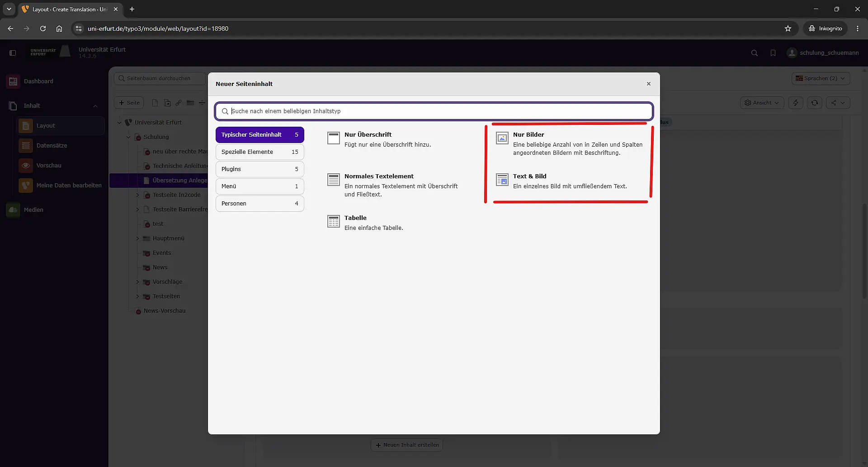The height and width of the screenshot is (467, 868).
Task: Open the Medien module
Action: point(54,210)
